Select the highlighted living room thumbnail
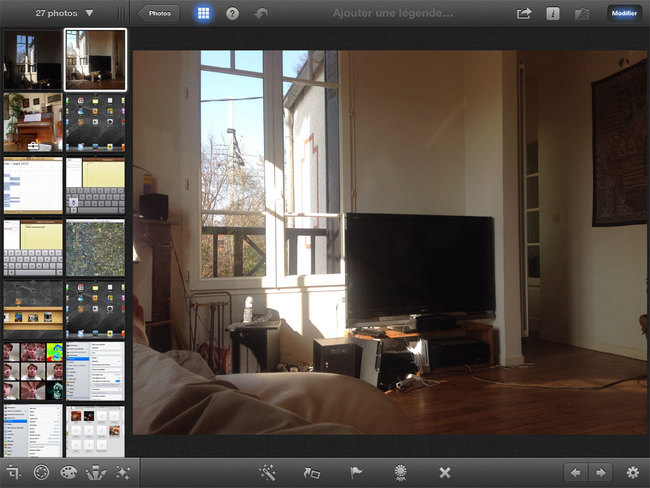Image resolution: width=650 pixels, height=488 pixels. pyautogui.click(x=95, y=60)
